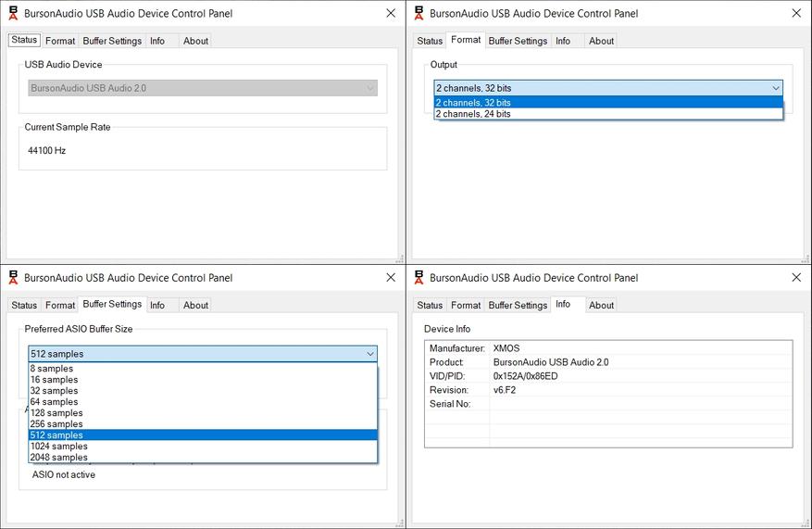This screenshot has width=812, height=529.
Task: Open Buffer Settings tab in the Status window
Action: point(112,41)
